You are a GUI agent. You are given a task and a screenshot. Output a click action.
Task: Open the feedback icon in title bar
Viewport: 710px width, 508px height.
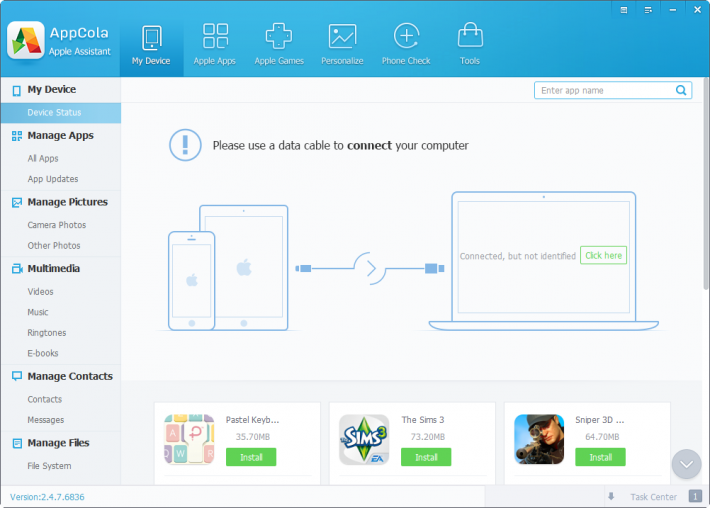pos(624,10)
